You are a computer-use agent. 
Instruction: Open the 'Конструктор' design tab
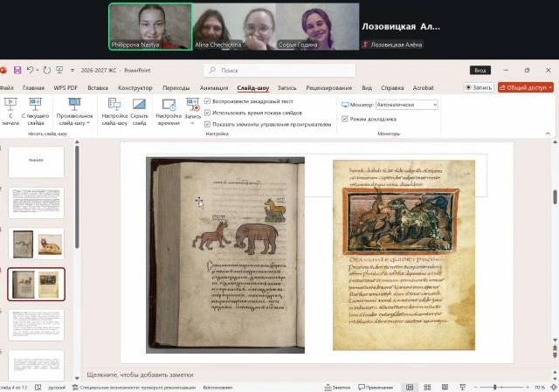click(x=135, y=87)
